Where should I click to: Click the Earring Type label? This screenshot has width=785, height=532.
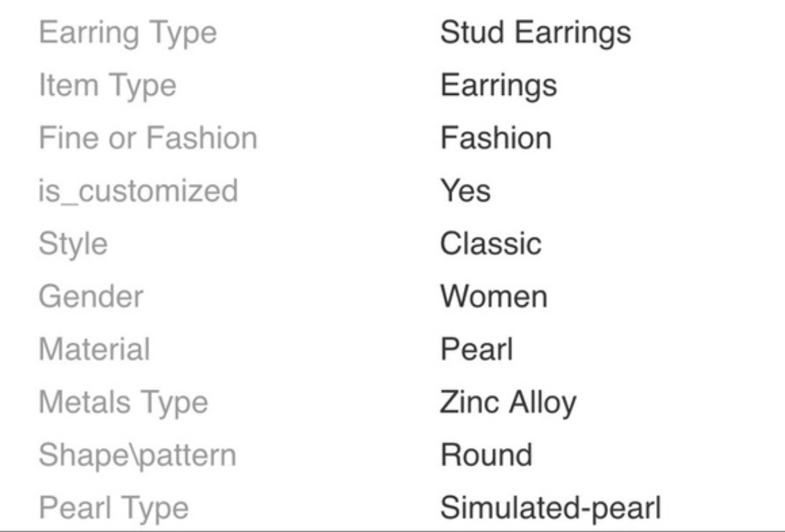click(x=127, y=33)
